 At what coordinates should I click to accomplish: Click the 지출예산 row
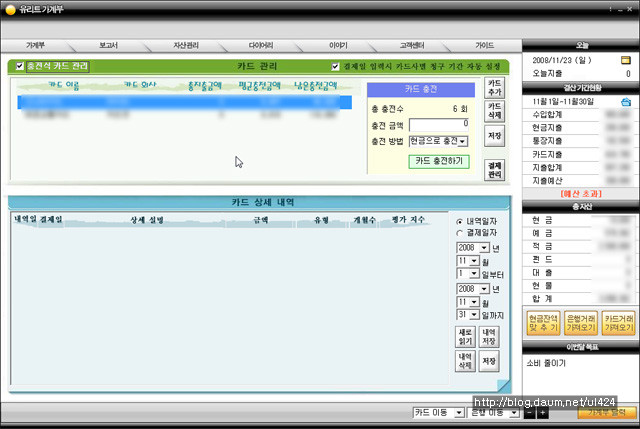(x=581, y=180)
